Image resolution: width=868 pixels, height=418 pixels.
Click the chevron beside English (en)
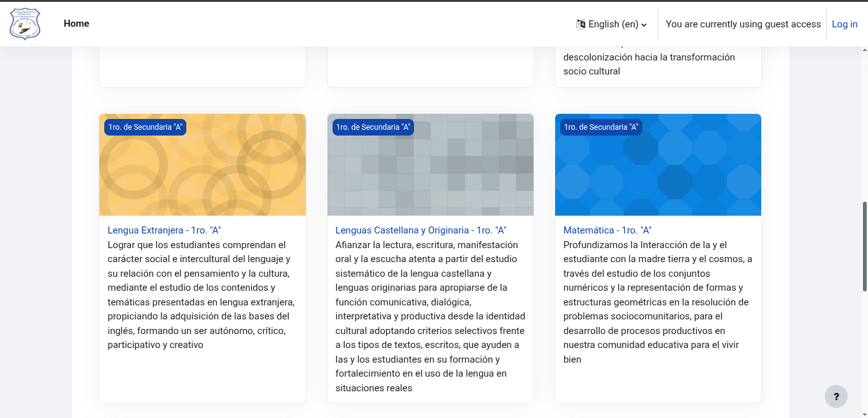(x=642, y=24)
